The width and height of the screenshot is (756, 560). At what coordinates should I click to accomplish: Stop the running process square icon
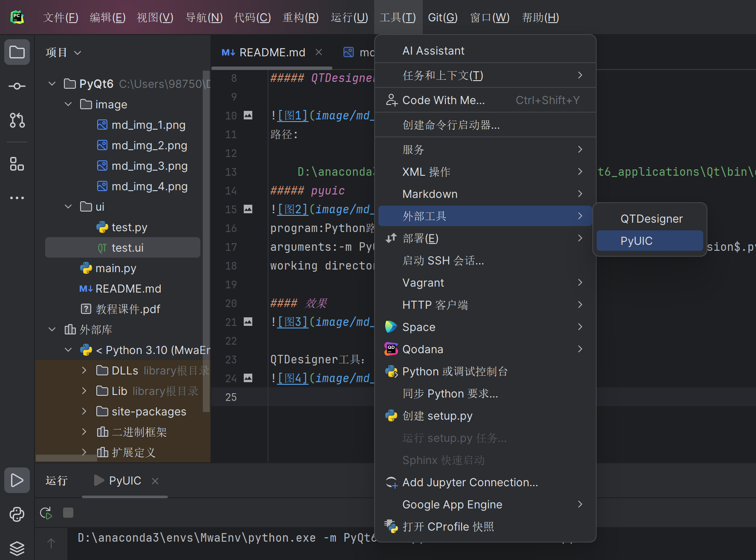(68, 513)
